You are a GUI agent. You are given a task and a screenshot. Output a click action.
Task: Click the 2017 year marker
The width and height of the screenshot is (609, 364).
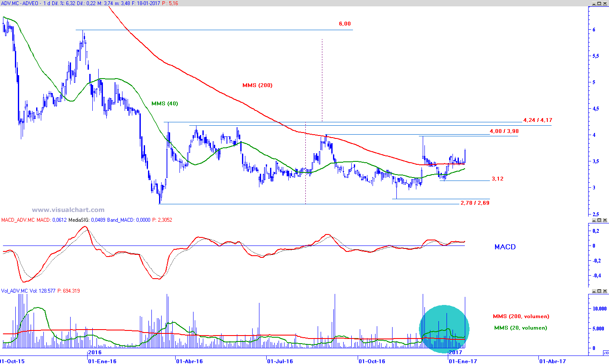coord(455,353)
